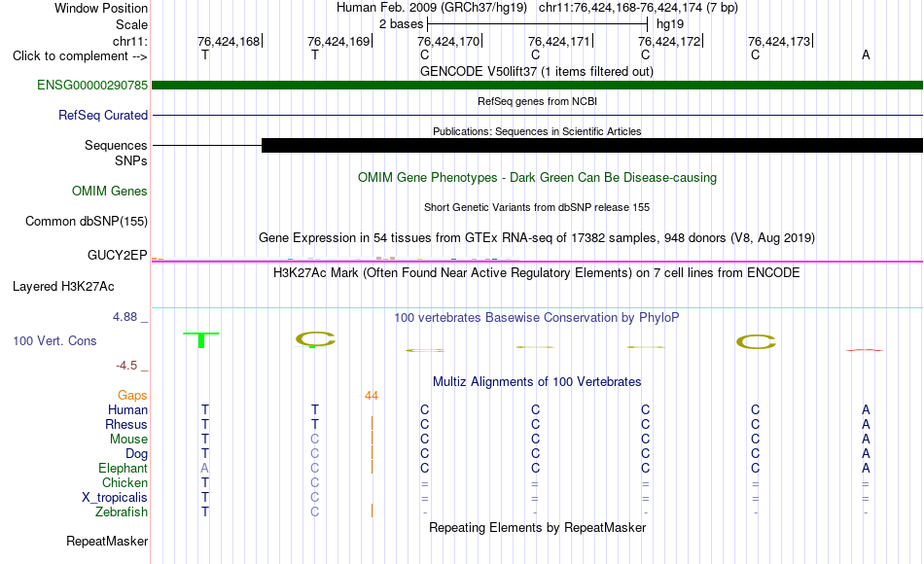
Task: Select the Rhesus alignment row label
Action: click(126, 424)
